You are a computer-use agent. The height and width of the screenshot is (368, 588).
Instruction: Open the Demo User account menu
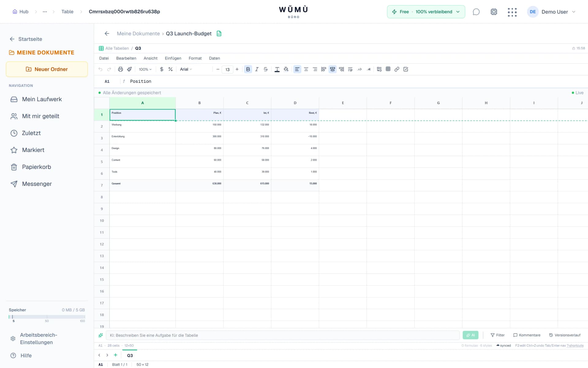[x=551, y=12]
